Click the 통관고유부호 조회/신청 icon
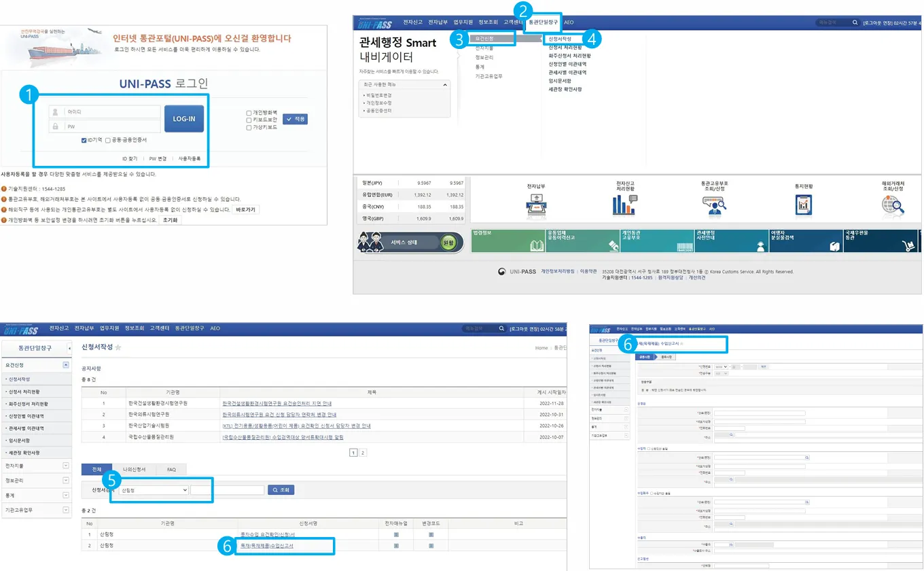Screen dimensions: 924x571 [x=714, y=204]
